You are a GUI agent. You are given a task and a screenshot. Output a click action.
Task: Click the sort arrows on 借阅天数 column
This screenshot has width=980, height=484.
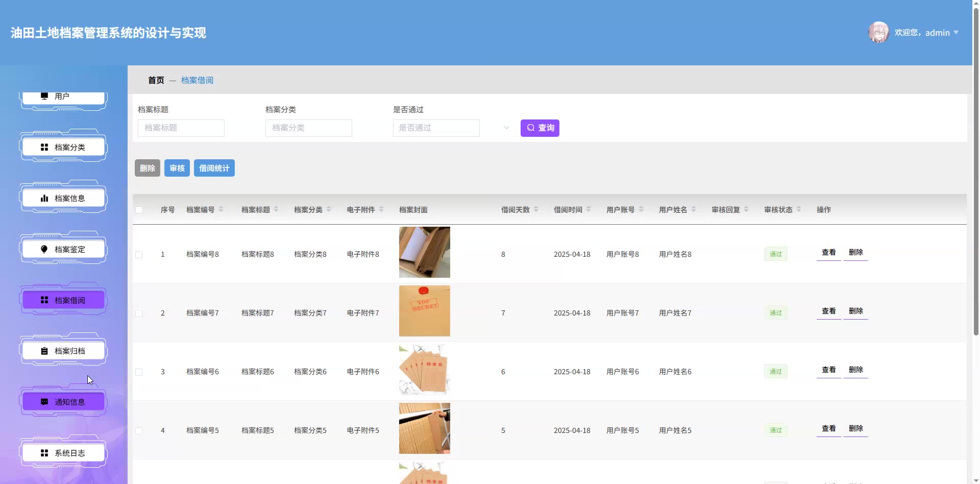(536, 209)
